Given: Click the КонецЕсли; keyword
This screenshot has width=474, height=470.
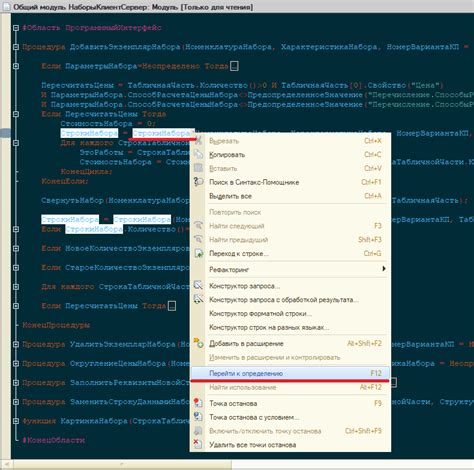Looking at the screenshot, I should click(65, 181).
